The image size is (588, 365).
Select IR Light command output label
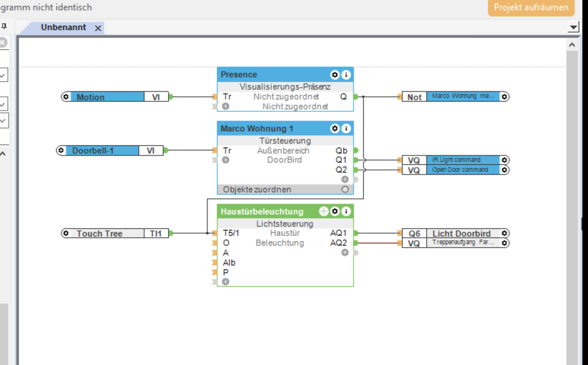coord(456,160)
